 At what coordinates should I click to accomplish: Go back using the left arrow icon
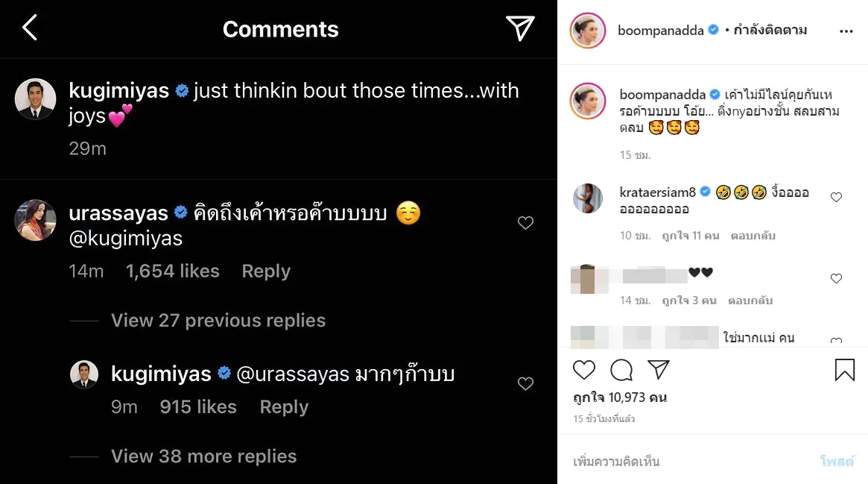30,28
